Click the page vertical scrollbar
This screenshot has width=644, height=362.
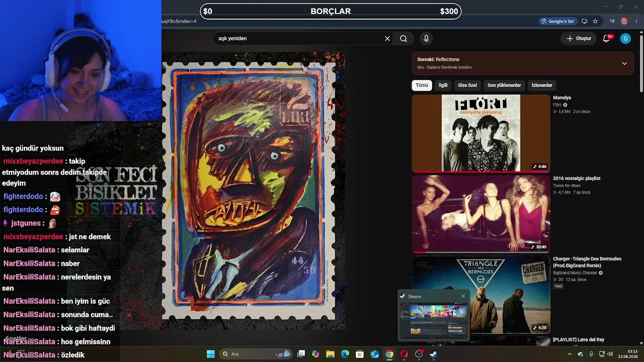coord(641,63)
